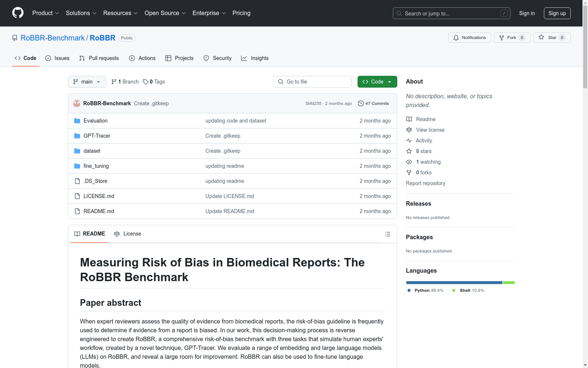This screenshot has width=588, height=368.
Task: Switch to the Actions tab
Action: point(142,58)
